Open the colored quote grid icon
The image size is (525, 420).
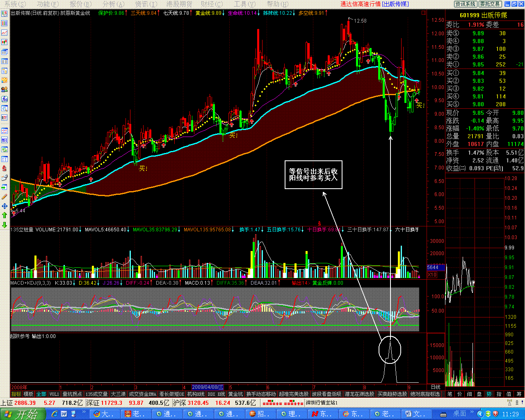click(5, 23)
